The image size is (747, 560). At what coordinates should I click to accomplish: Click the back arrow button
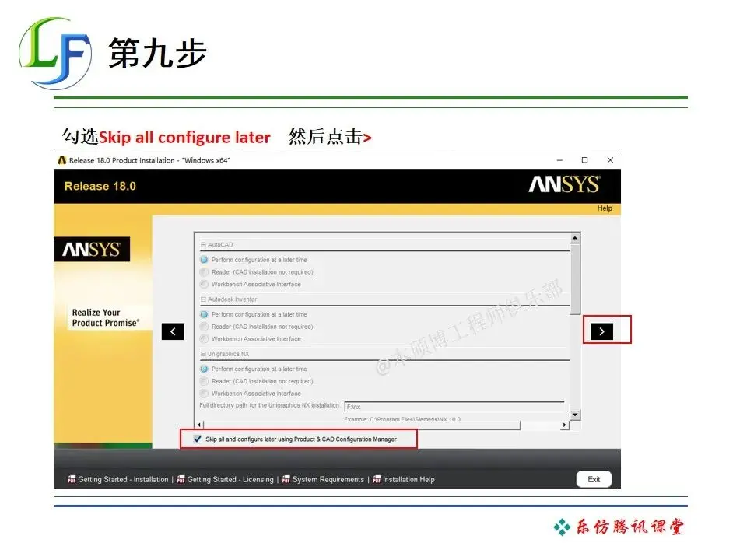[x=173, y=331]
